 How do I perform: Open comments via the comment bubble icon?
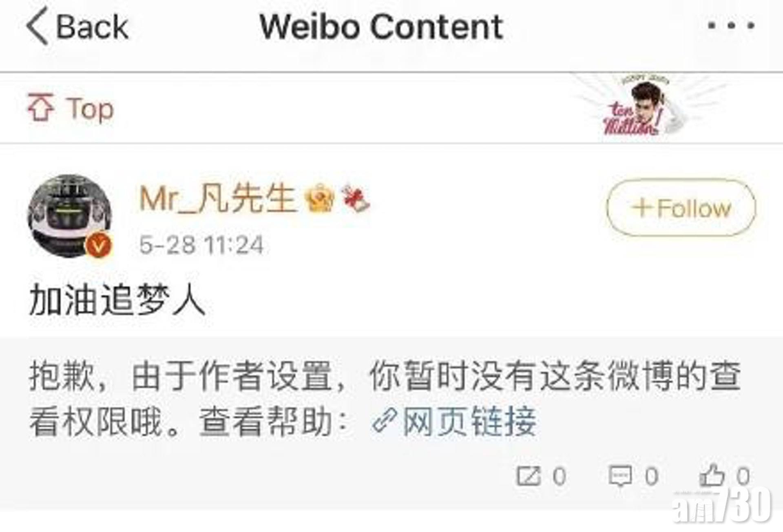coord(620,476)
